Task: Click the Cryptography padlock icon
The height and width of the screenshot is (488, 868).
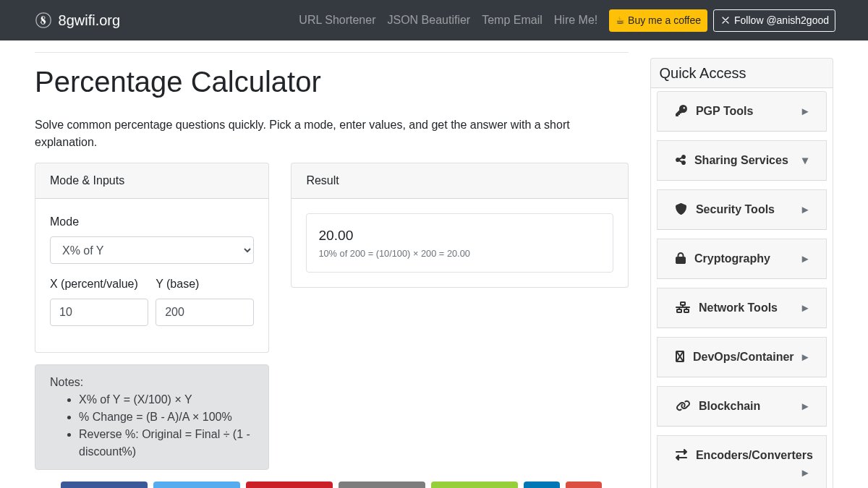Action: 681,258
